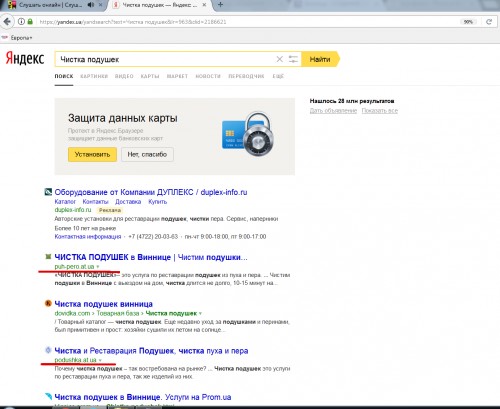The width and height of the screenshot is (500, 409).
Task: Open Купить sitelink under ДУПЛЕКС ad
Action: pos(157,202)
